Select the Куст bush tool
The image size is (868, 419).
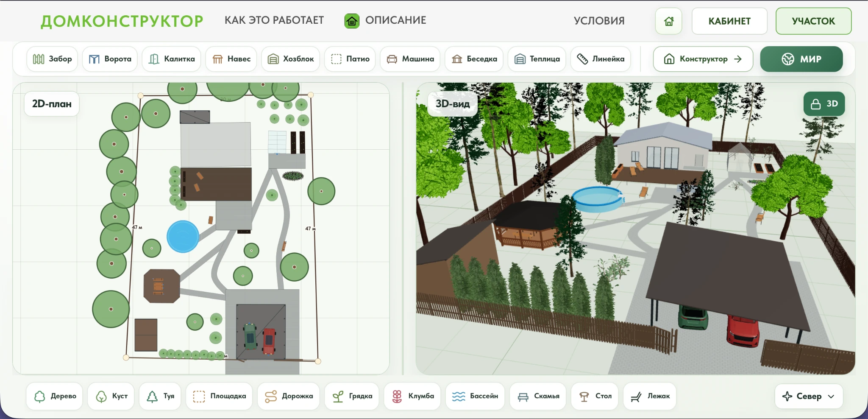click(111, 396)
